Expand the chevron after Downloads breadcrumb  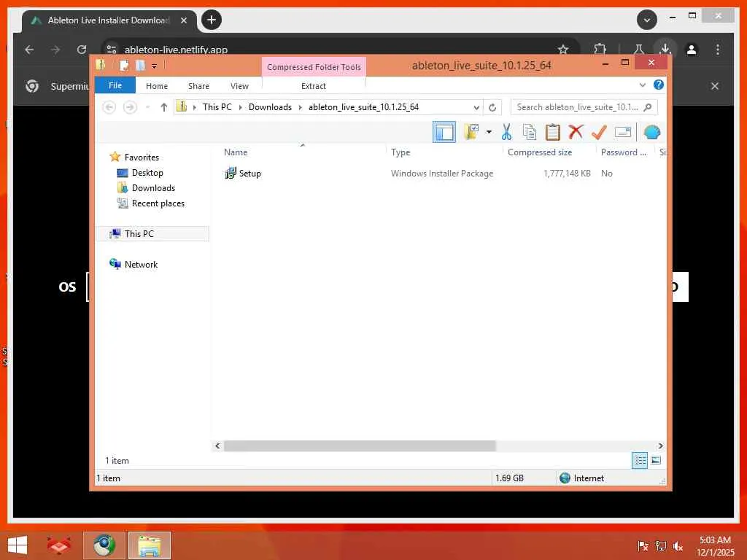tap(300, 107)
